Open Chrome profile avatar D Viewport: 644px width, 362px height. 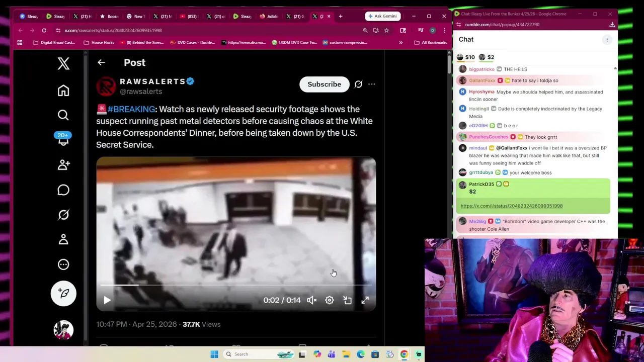[432, 30]
